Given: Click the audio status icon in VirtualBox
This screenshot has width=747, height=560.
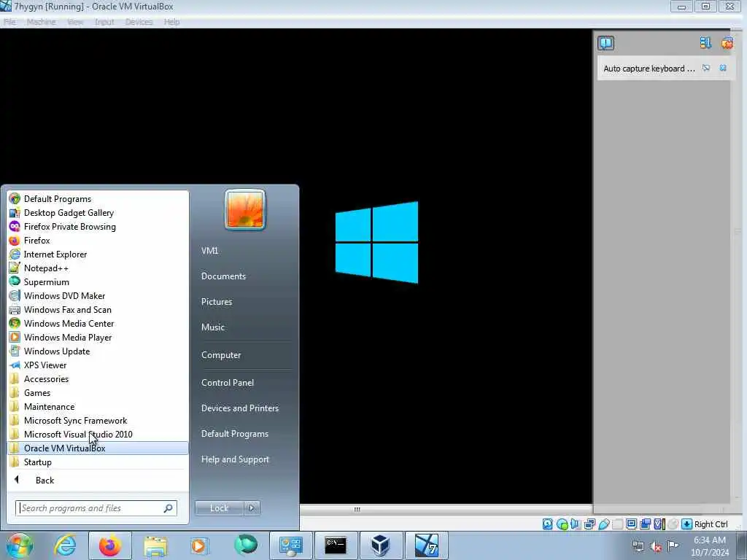Looking at the screenshot, I should 576,524.
